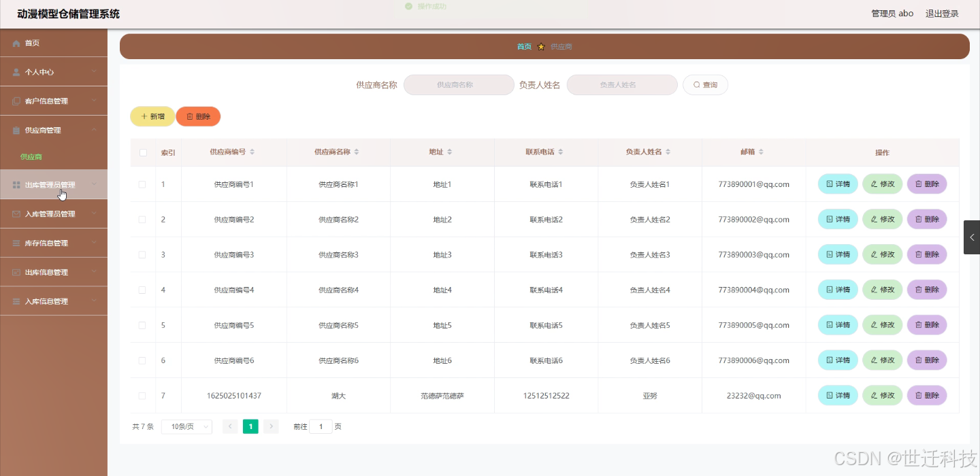Click 首页 link in the breadcrumb
The width and height of the screenshot is (980, 476).
point(524,47)
